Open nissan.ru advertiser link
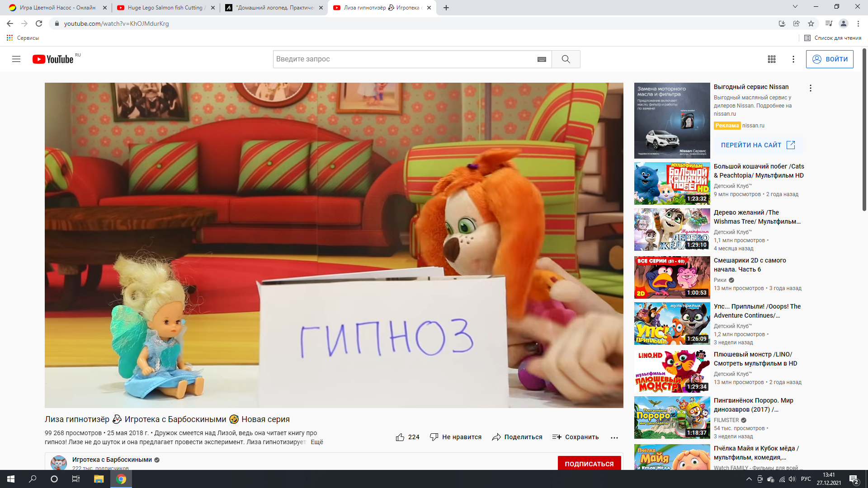The height and width of the screenshot is (488, 868). click(753, 126)
